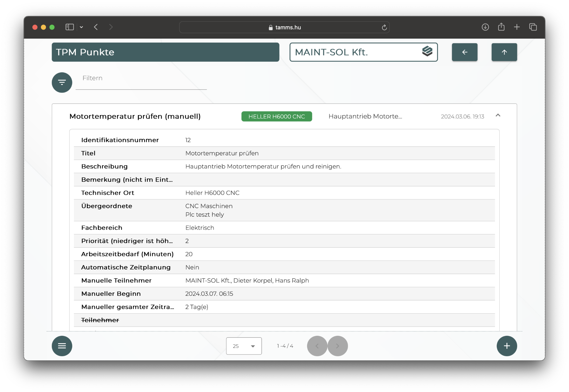Viewport: 569px width, 392px height.
Task: Click Automatische Zeitplanung value Nein
Action: pos(192,267)
